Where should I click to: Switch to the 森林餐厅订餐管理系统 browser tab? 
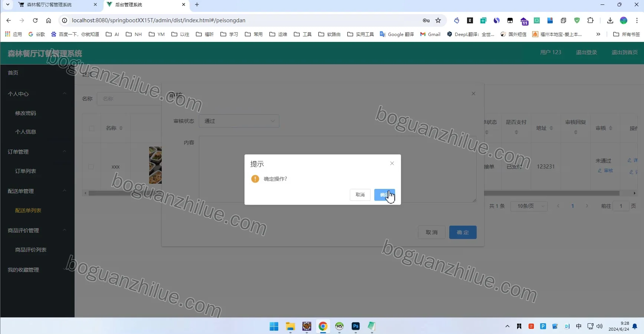[57, 5]
